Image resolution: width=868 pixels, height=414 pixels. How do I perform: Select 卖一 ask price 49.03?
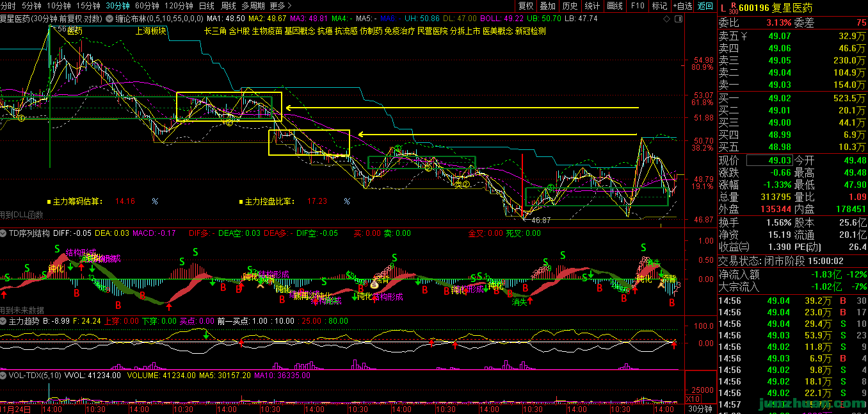point(779,85)
